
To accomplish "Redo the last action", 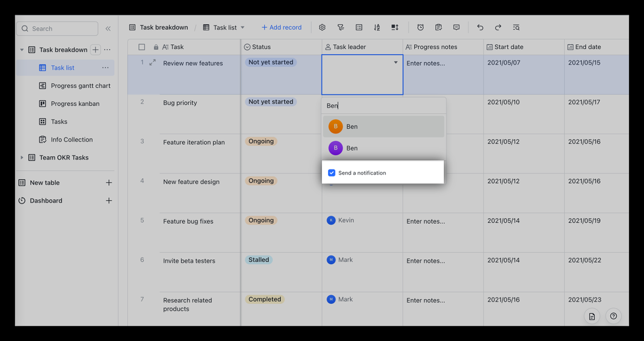I will click(498, 28).
